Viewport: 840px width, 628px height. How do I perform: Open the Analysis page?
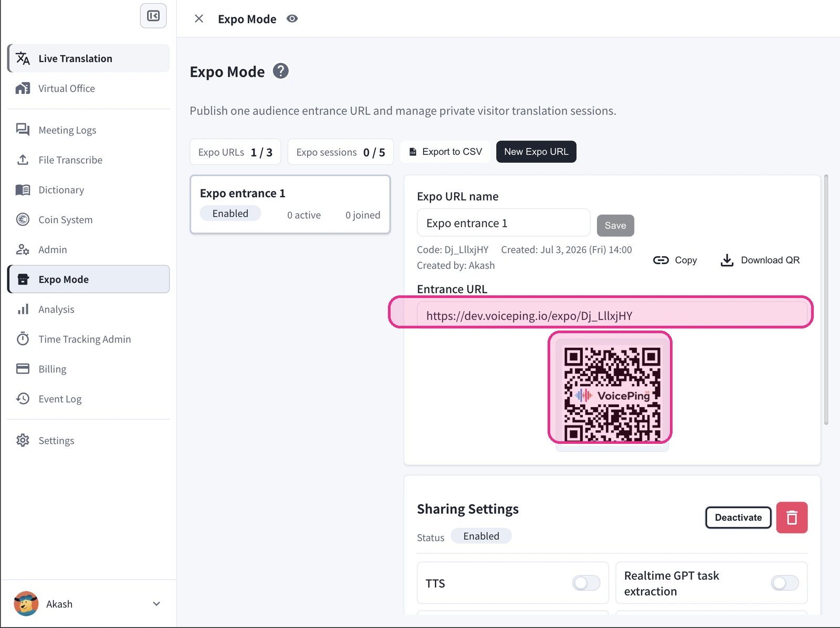pos(88,309)
